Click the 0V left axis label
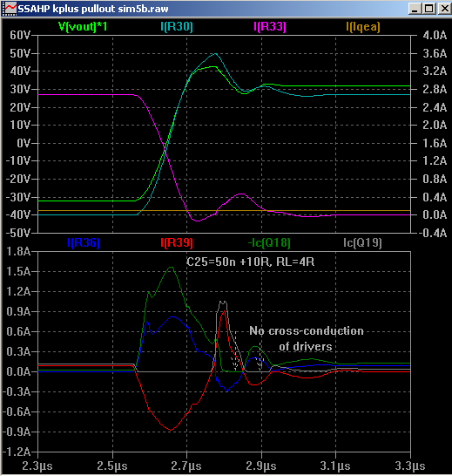 pyautogui.click(x=24, y=143)
